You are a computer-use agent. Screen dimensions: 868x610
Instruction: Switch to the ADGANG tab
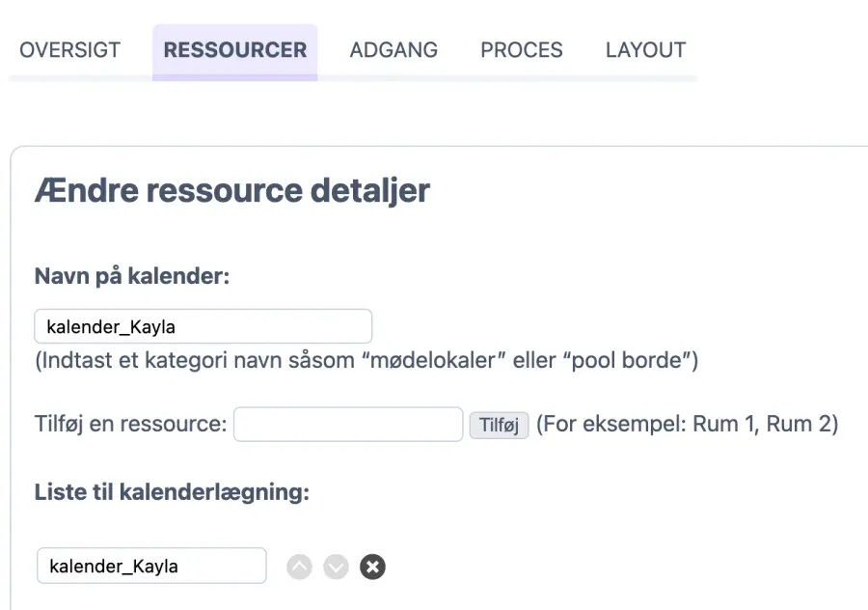pyautogui.click(x=393, y=50)
